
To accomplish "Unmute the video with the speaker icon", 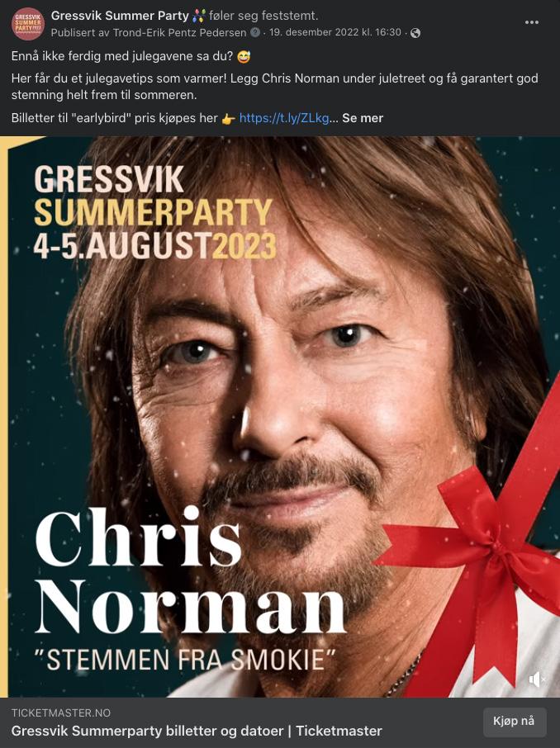I will (x=537, y=679).
